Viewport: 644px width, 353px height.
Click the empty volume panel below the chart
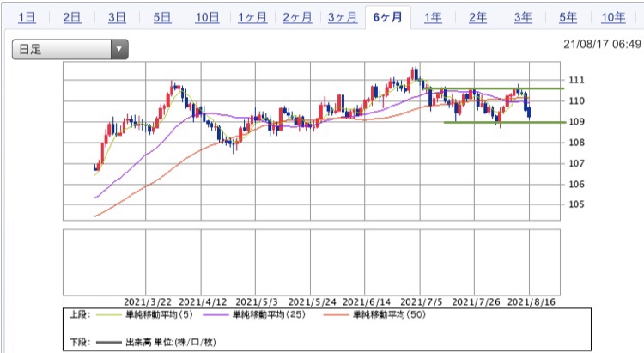312,262
